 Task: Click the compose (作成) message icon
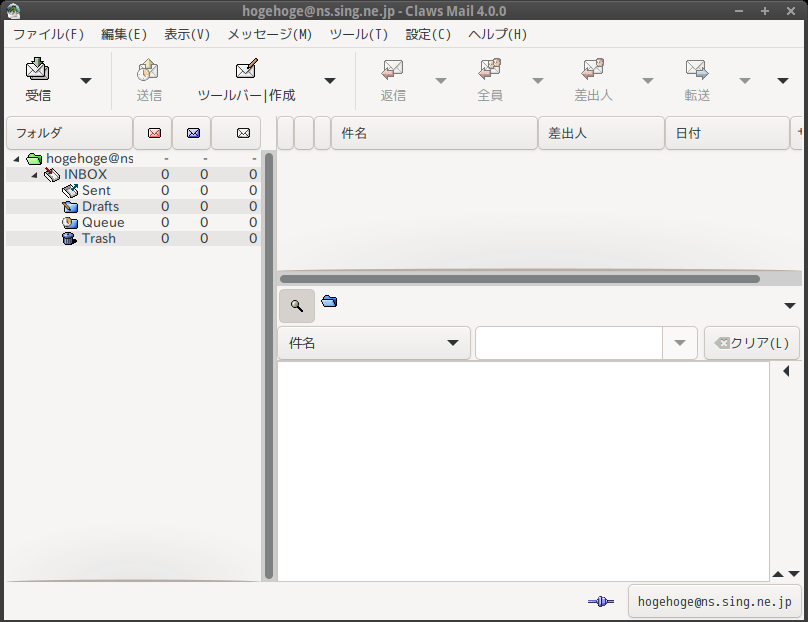[x=246, y=70]
